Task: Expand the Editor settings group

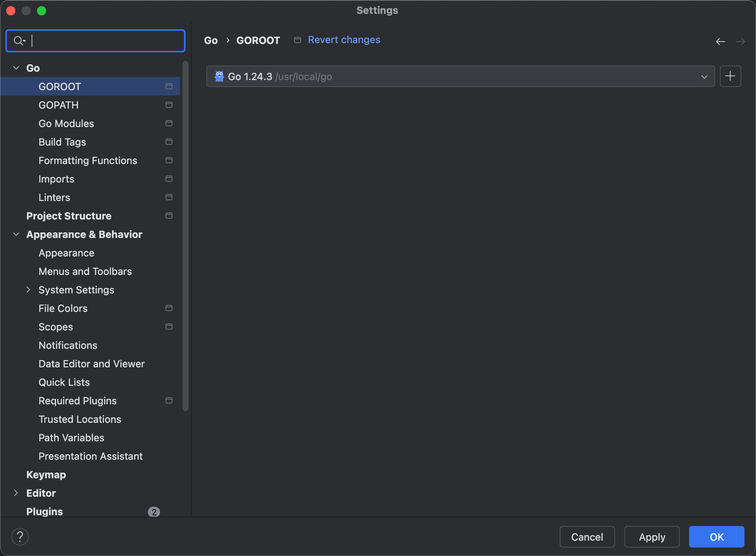Action: tap(16, 493)
